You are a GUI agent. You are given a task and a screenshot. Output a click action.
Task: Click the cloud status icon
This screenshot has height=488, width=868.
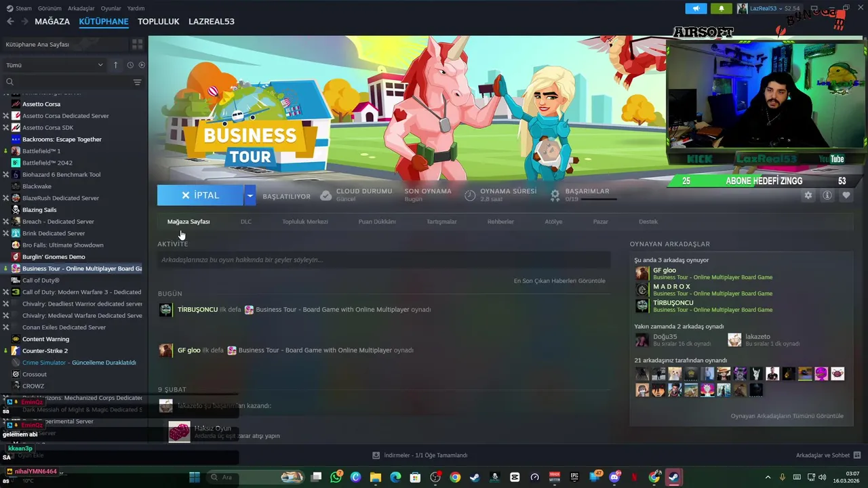[x=326, y=195]
